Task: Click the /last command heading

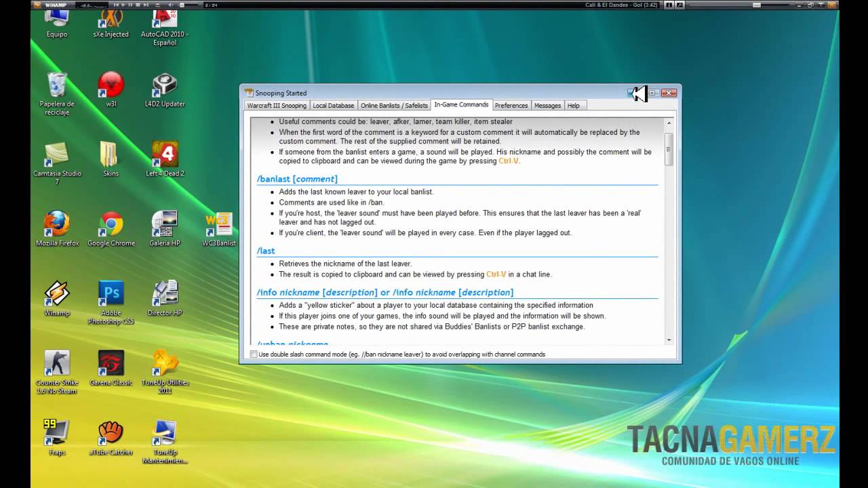Action: click(266, 251)
